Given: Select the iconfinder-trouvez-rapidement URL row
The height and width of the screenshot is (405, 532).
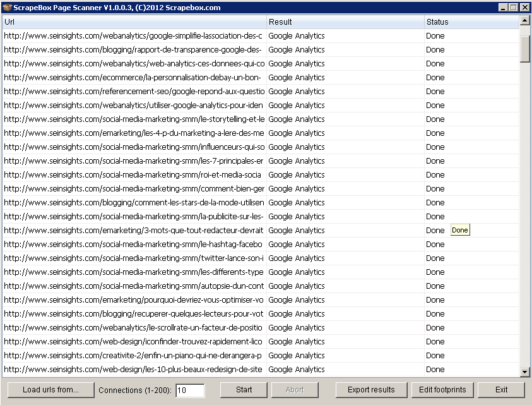Looking at the screenshot, I should click(133, 342).
